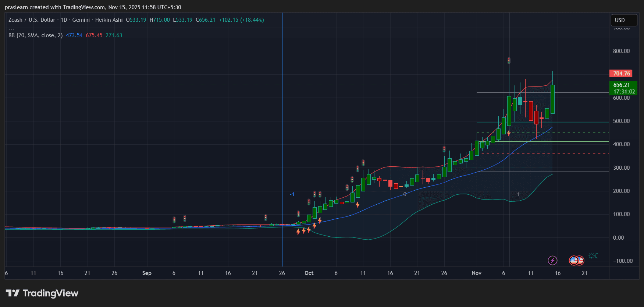Click the blue -1 marker on the chart
Viewport: 644px width, 307px height.
292,194
